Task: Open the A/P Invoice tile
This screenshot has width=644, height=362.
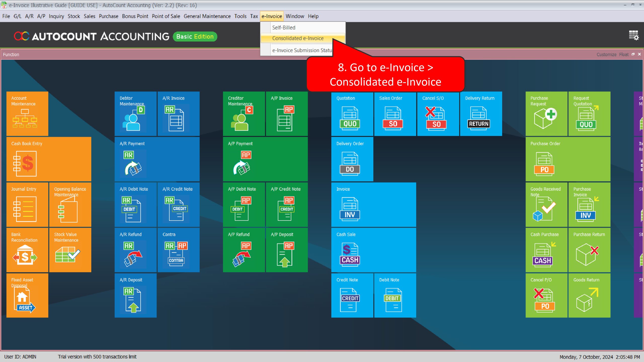Action: [x=287, y=114]
